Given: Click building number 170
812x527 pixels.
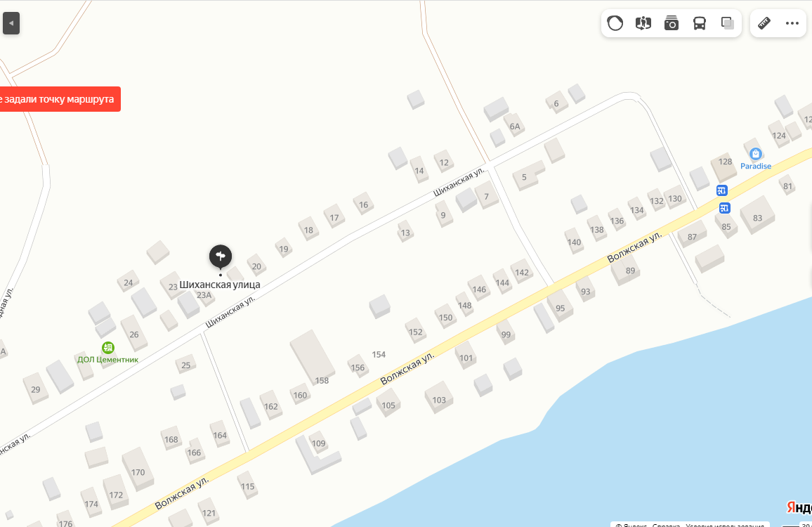Looking at the screenshot, I should coord(138,469).
